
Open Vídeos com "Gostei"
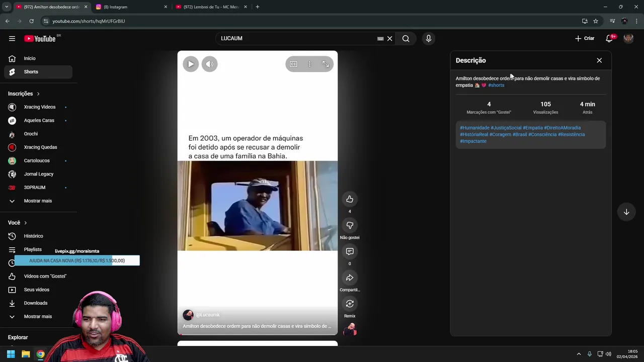pyautogui.click(x=38, y=276)
